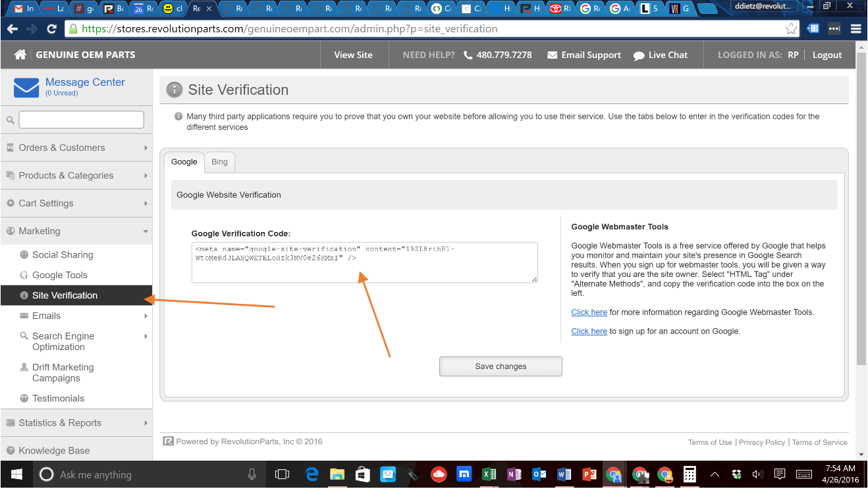The image size is (868, 489).
Task: Click the sidebar search magnifier icon
Action: [11, 120]
